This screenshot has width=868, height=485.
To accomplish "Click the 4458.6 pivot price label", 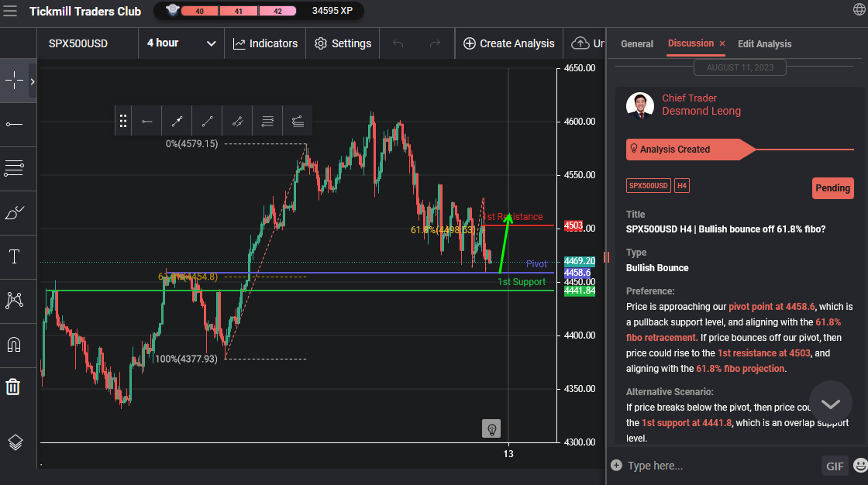I will click(577, 273).
